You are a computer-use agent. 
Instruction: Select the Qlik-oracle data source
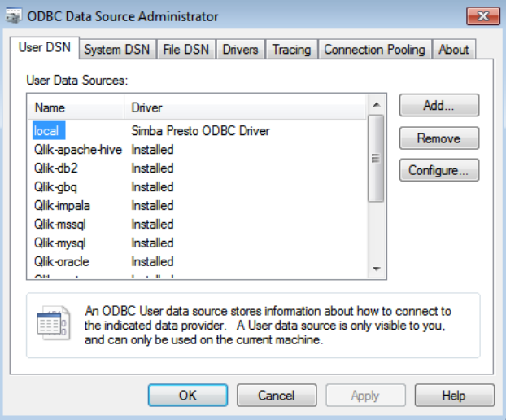[61, 262]
